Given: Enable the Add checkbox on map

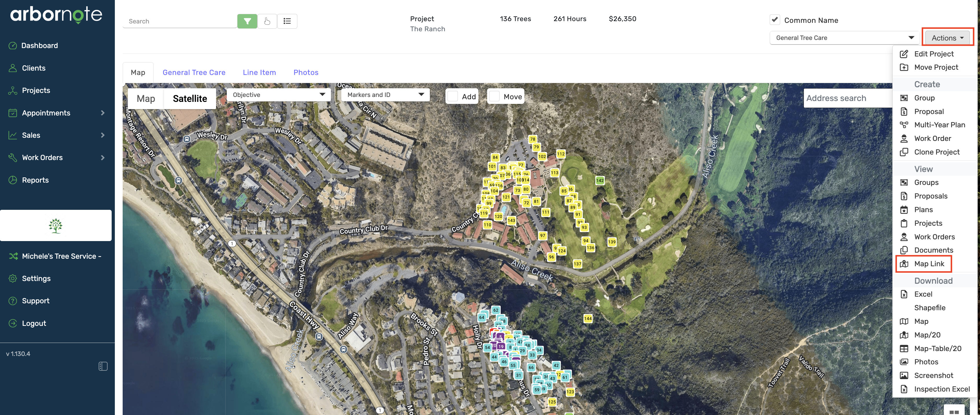Looking at the screenshot, I should tap(452, 96).
